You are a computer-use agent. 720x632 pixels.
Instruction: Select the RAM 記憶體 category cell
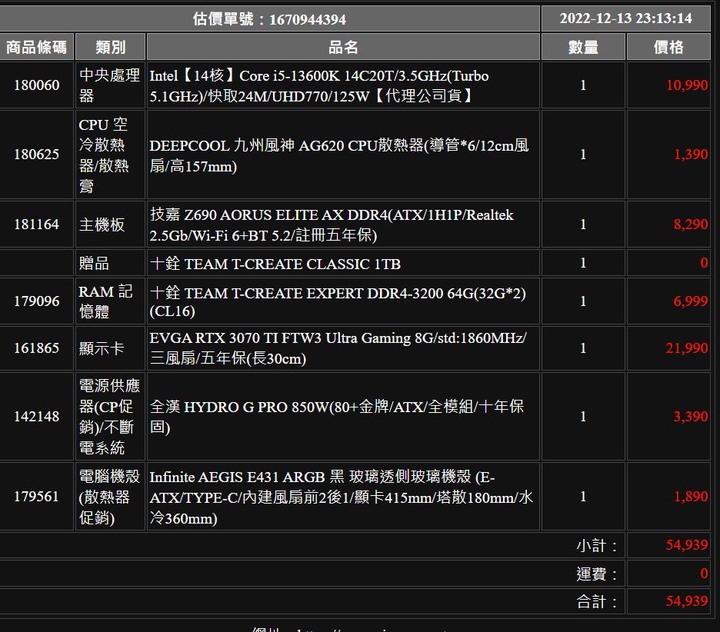click(110, 301)
